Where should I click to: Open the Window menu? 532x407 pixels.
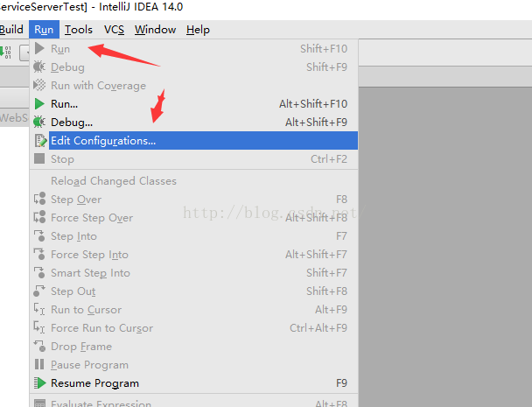[x=155, y=30]
